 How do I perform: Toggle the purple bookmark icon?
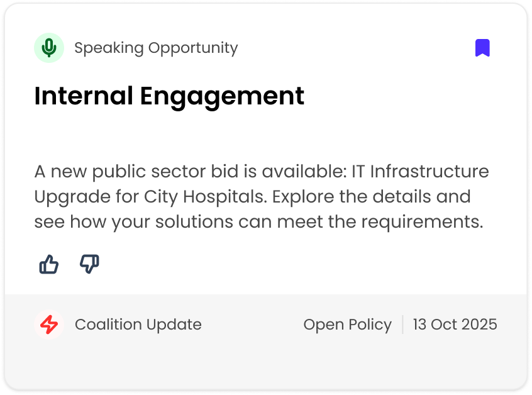click(x=482, y=48)
